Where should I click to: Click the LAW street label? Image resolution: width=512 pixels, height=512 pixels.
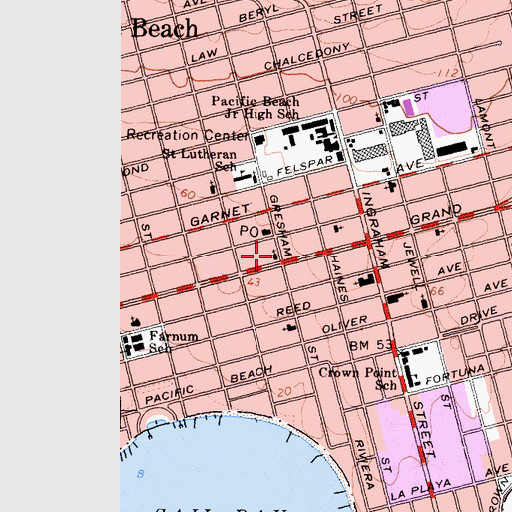pos(204,56)
